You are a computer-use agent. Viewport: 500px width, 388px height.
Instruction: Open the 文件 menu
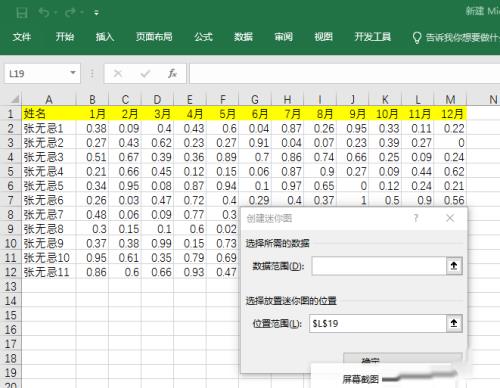click(22, 37)
